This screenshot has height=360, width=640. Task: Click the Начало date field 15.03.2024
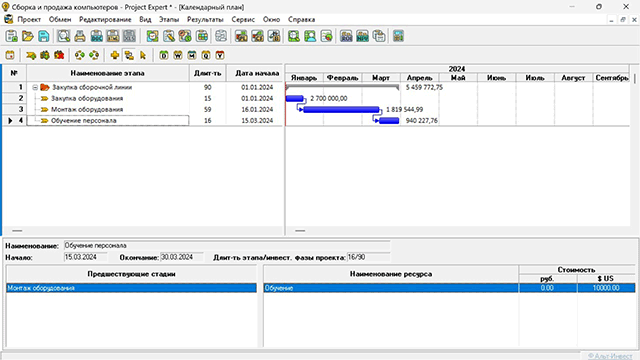(x=85, y=257)
